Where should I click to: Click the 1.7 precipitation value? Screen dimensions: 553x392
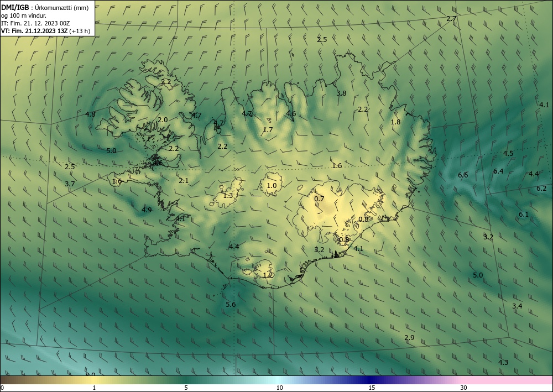coord(268,130)
